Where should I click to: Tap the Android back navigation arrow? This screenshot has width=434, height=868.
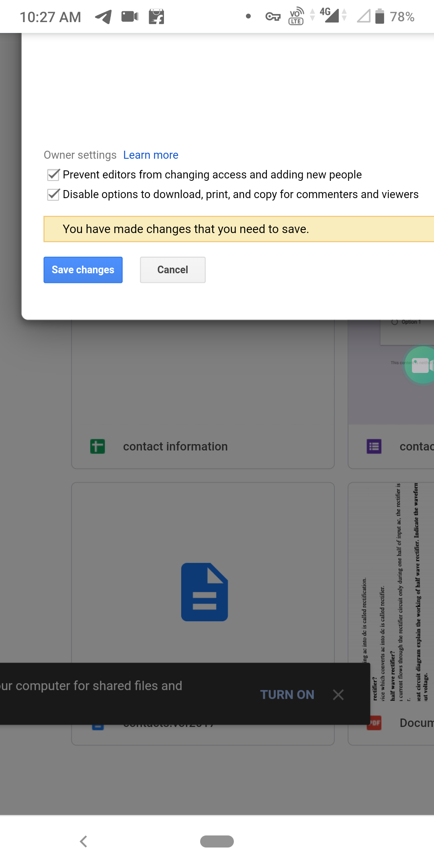point(84,841)
